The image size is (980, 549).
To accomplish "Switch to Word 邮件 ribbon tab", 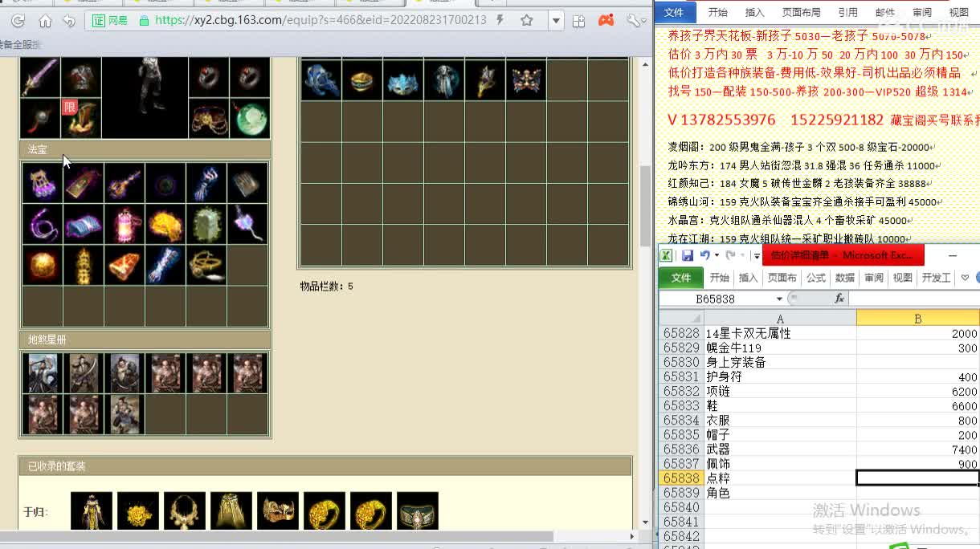I will [x=884, y=12].
